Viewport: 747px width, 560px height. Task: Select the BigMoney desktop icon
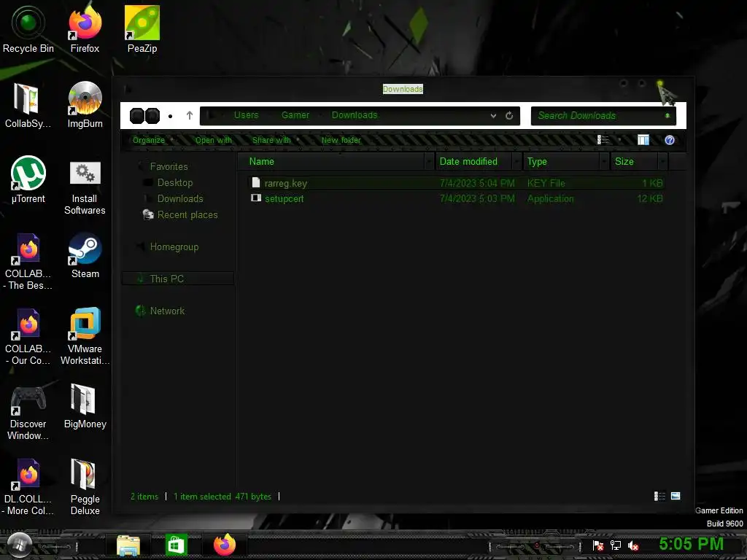(x=85, y=405)
